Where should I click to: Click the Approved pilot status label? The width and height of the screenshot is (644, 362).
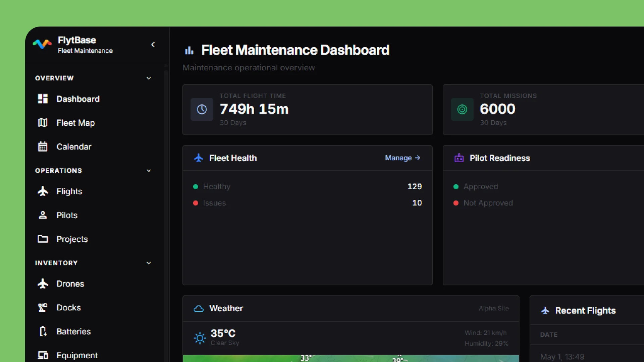coord(481,186)
